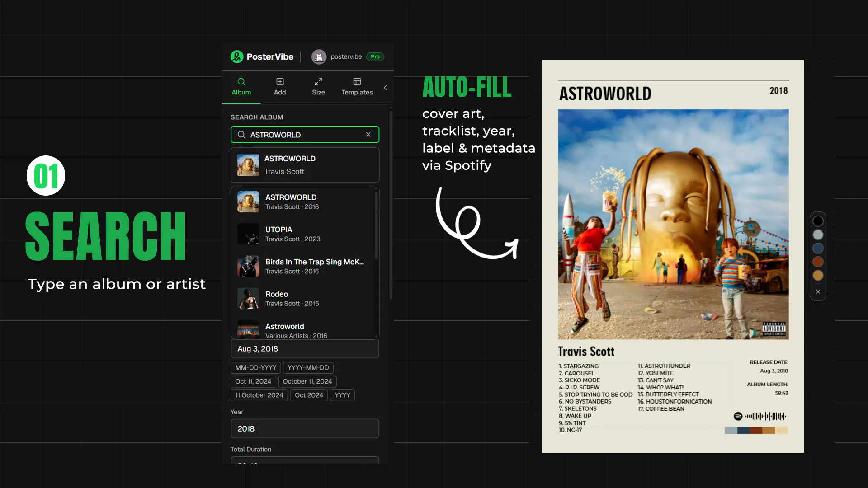The height and width of the screenshot is (488, 868).
Task: Click the Rodeo album cover thumbnail
Action: point(248,299)
